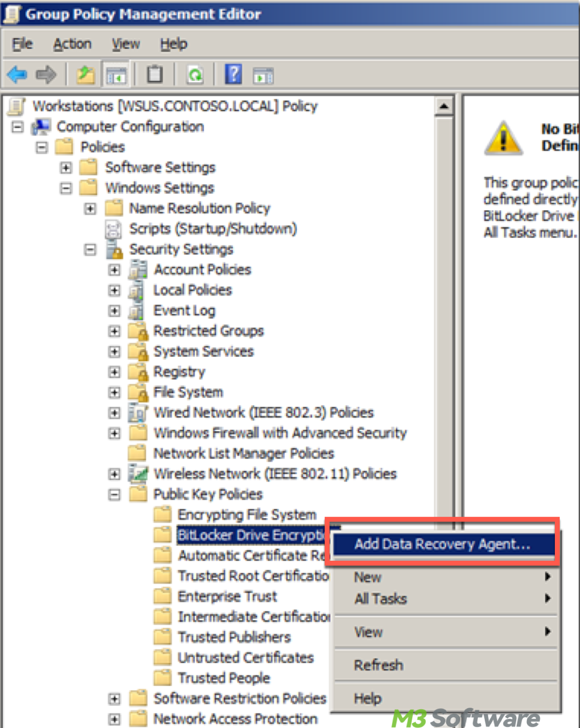Open the View submenu in context menu
Image resolution: width=580 pixels, height=728 pixels.
446,632
